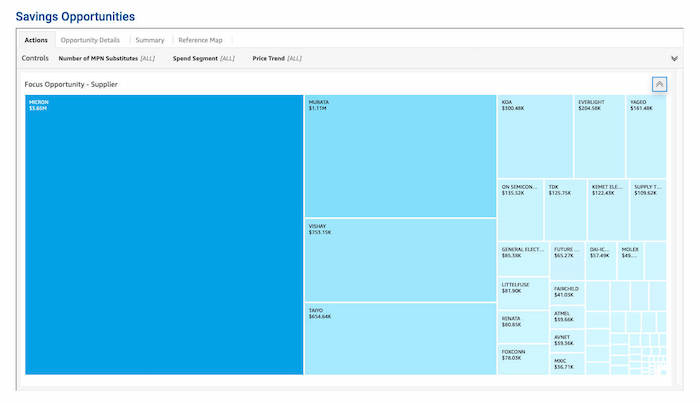Screen dimensions: 700x403
Task: Expand the Controls bar arrow
Action: pos(673,59)
